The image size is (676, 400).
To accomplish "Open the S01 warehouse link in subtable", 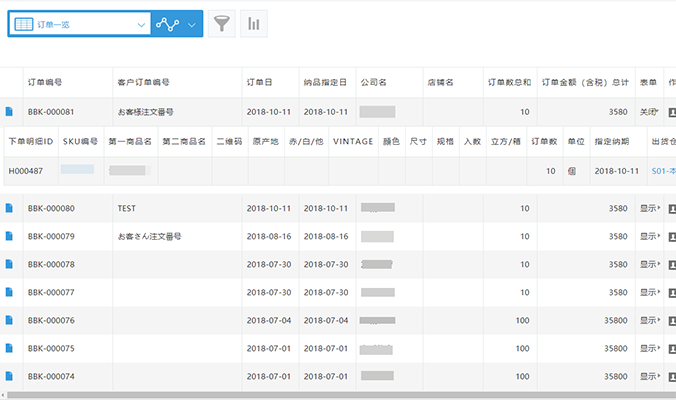I will 663,171.
